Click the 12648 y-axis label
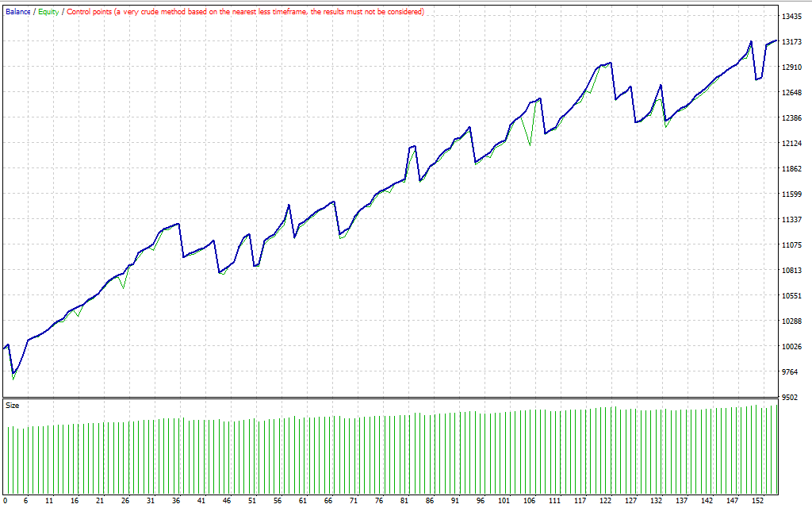 click(793, 93)
